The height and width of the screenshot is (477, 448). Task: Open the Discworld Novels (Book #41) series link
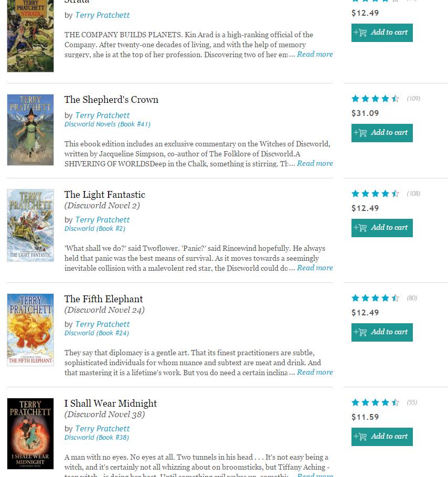tap(107, 124)
